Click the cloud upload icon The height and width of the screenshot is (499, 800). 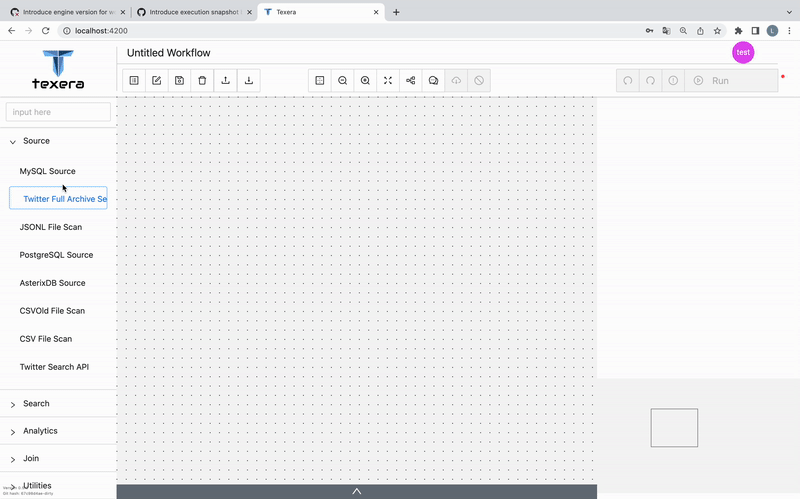(456, 81)
